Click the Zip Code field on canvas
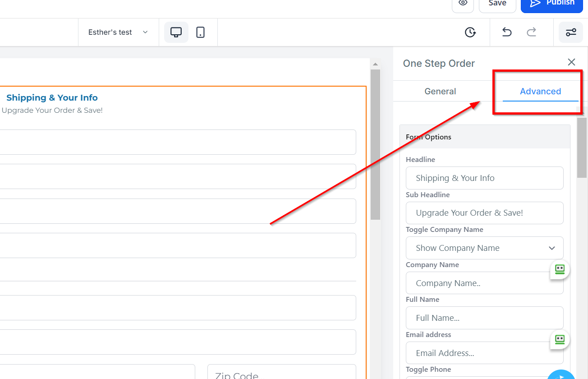This screenshot has height=379, width=588. click(282, 372)
